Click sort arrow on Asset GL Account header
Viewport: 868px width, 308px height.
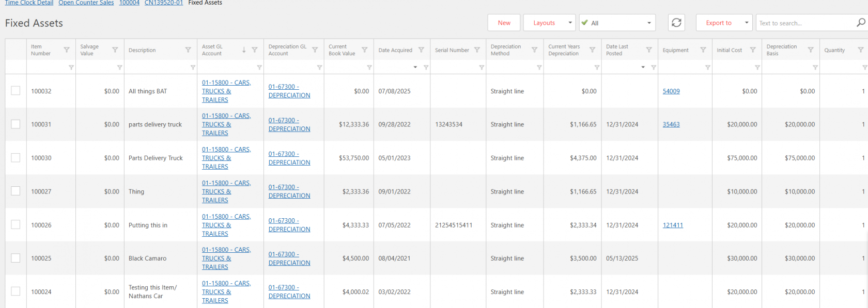(x=244, y=50)
